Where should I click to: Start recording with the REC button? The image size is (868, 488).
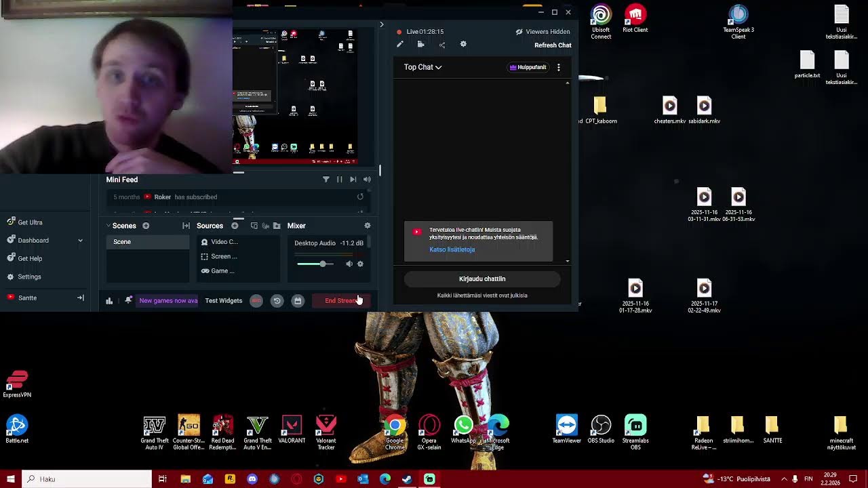(x=256, y=301)
